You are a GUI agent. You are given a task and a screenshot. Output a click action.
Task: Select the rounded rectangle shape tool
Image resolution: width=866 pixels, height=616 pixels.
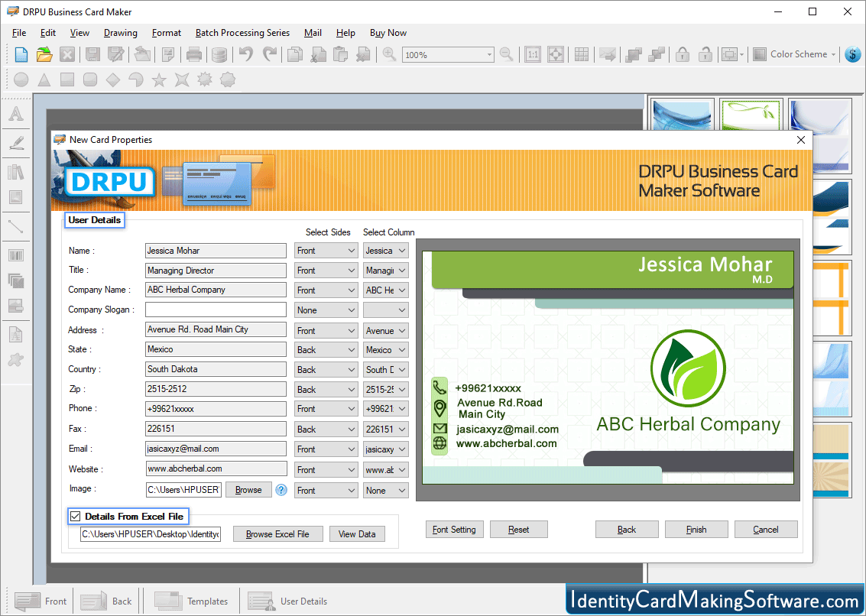(x=90, y=79)
